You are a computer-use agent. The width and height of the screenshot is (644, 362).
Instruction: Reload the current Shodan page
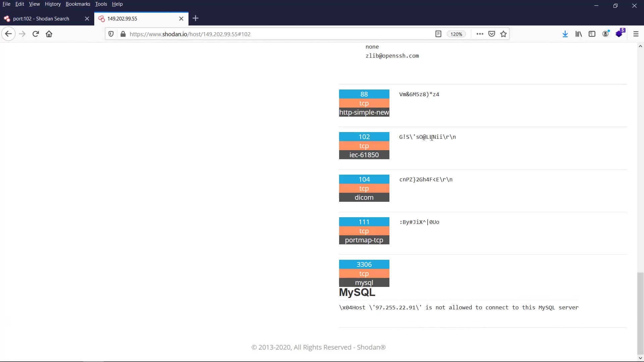click(x=36, y=34)
